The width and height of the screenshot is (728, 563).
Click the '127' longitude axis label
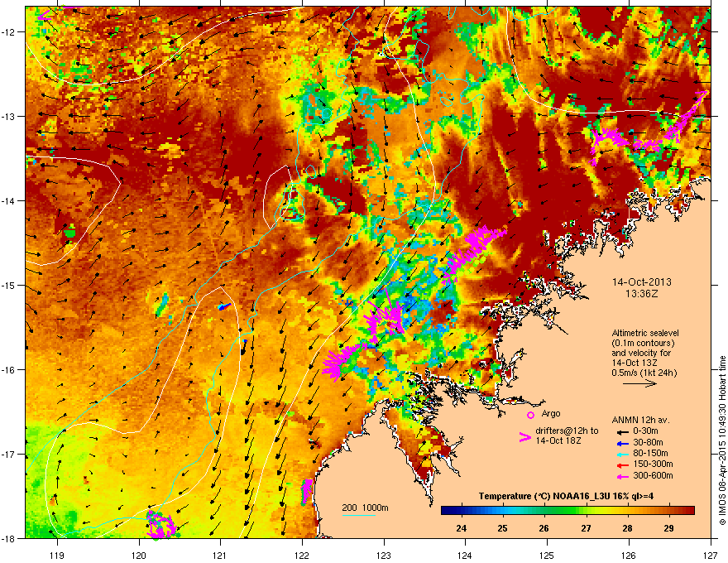point(711,555)
